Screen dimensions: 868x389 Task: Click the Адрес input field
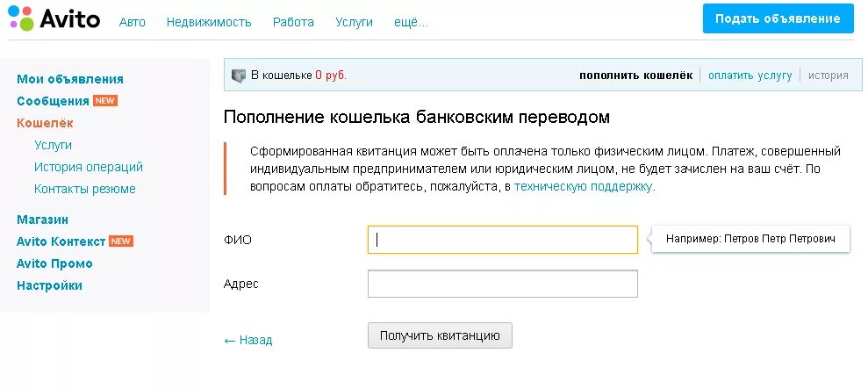(x=502, y=284)
